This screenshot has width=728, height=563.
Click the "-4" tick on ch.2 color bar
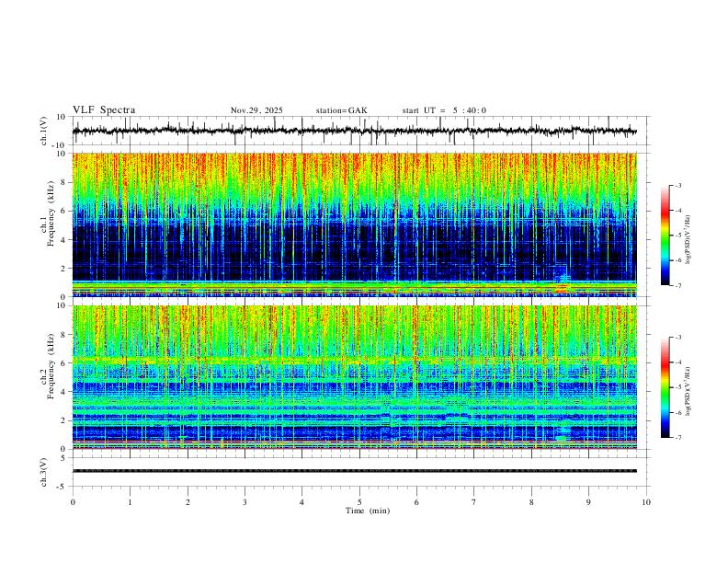[x=678, y=362]
